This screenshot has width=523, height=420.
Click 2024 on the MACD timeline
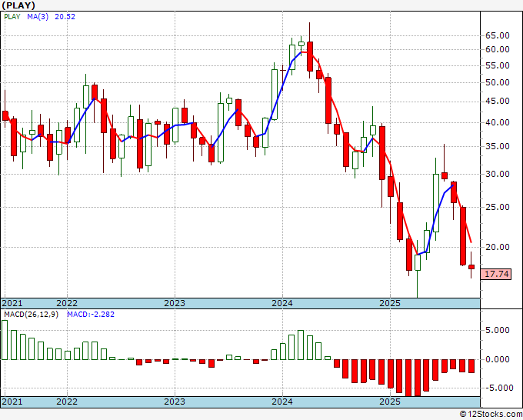282,402
